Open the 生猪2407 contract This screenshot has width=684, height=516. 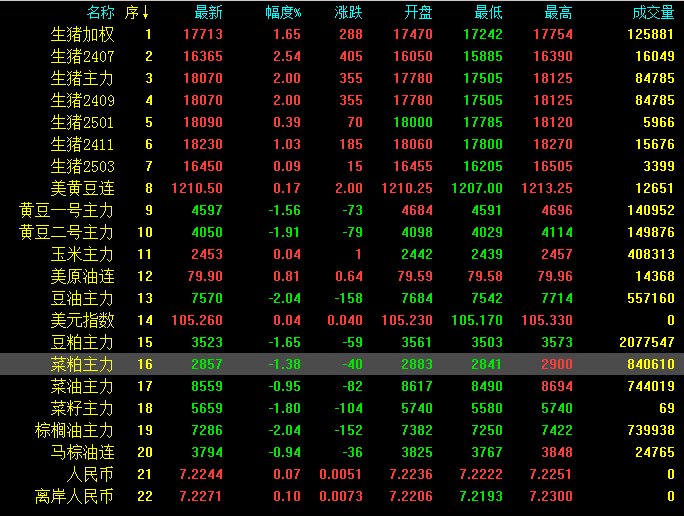tap(83, 57)
